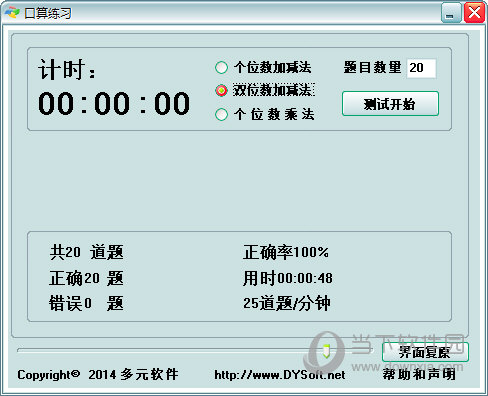Click the 共20 道题 total text

(x=87, y=252)
